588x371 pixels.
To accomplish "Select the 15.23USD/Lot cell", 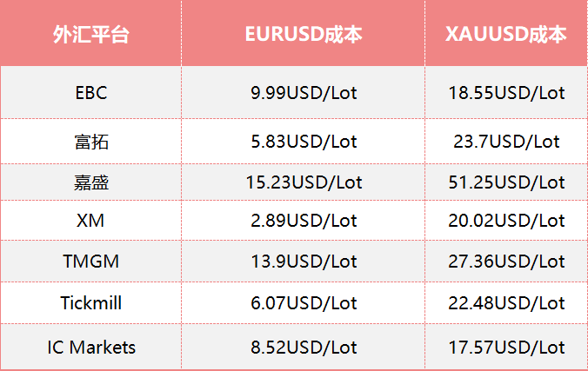I will (x=304, y=182).
